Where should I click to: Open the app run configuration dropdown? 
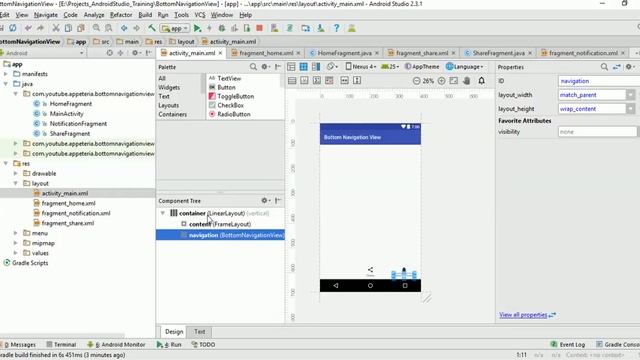[175, 29]
